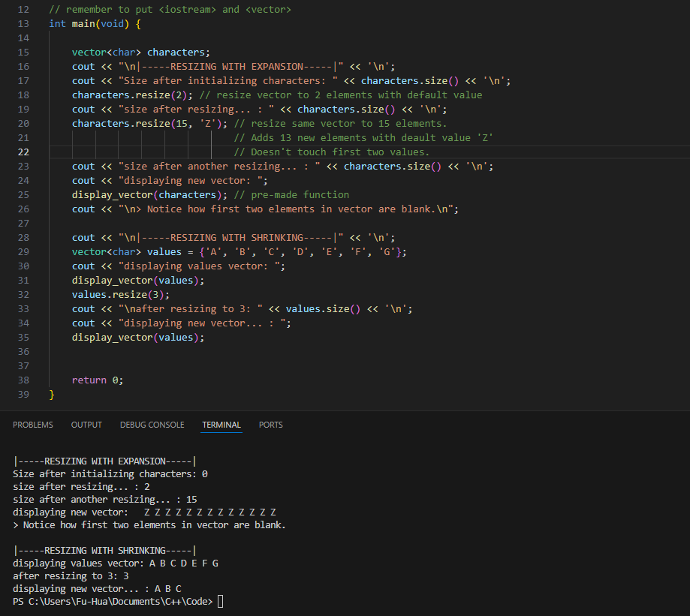Screen dimensions: 690x616
Task: Click line number 13 in the gutter
Action: [x=23, y=23]
